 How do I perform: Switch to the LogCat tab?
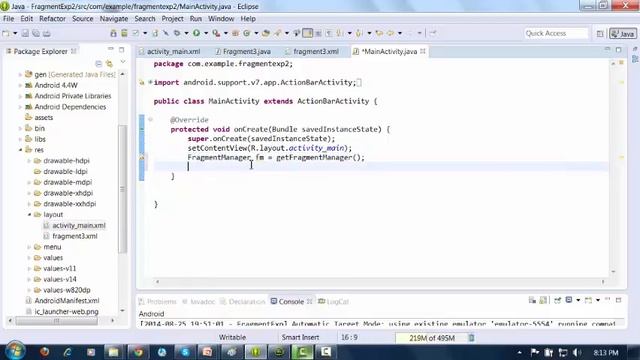[333, 302]
